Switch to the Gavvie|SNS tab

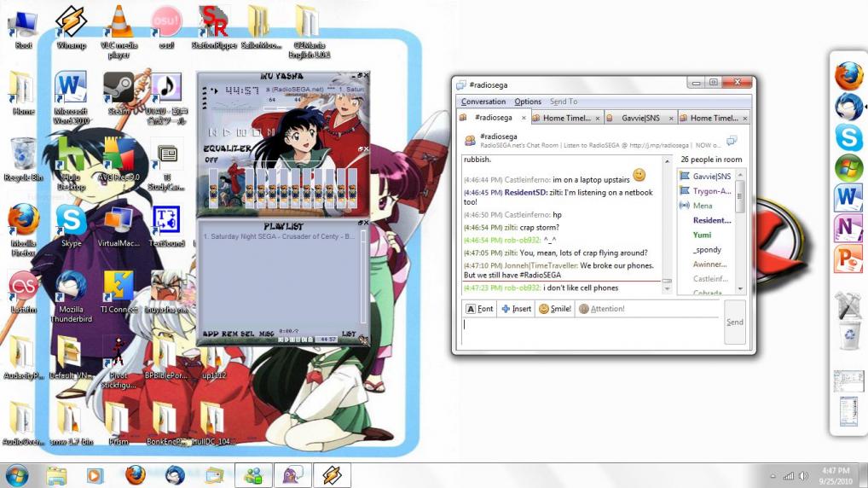tap(640, 118)
